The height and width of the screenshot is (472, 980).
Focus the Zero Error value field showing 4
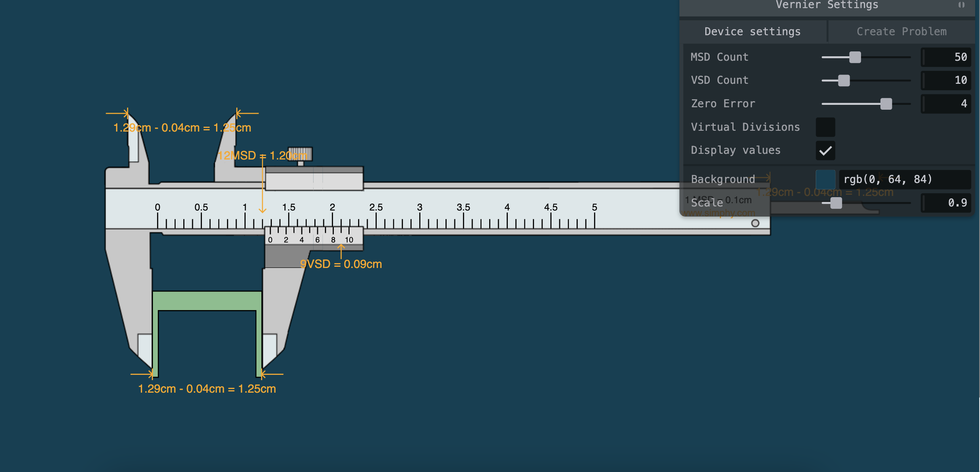pyautogui.click(x=946, y=104)
